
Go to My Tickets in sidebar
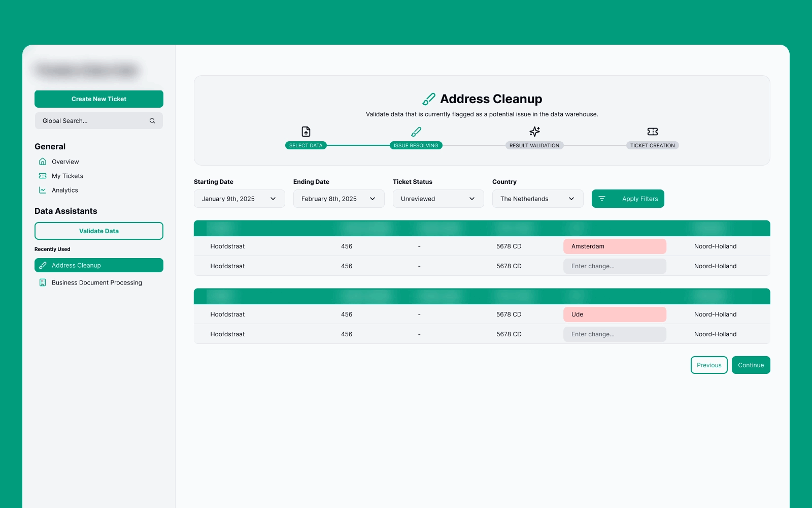point(67,176)
